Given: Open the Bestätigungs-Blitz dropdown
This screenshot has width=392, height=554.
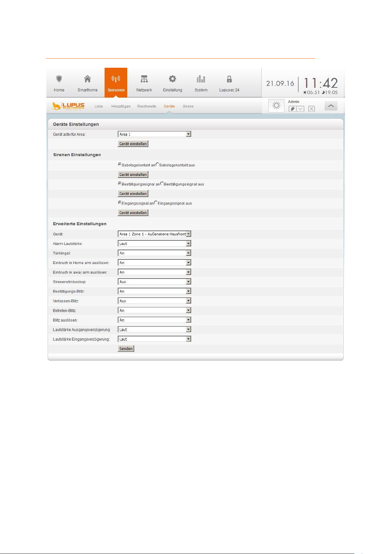Looking at the screenshot, I should 154,291.
